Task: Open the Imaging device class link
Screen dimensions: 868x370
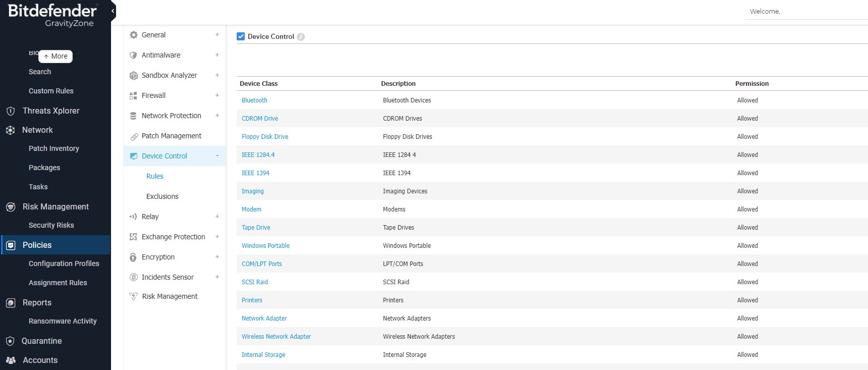Action: point(252,191)
